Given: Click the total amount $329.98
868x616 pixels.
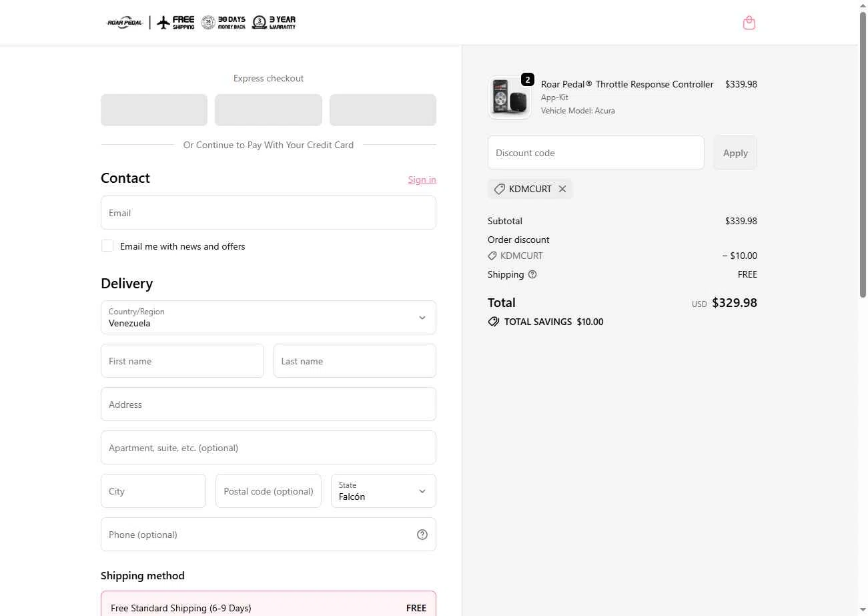Looking at the screenshot, I should [x=735, y=302].
